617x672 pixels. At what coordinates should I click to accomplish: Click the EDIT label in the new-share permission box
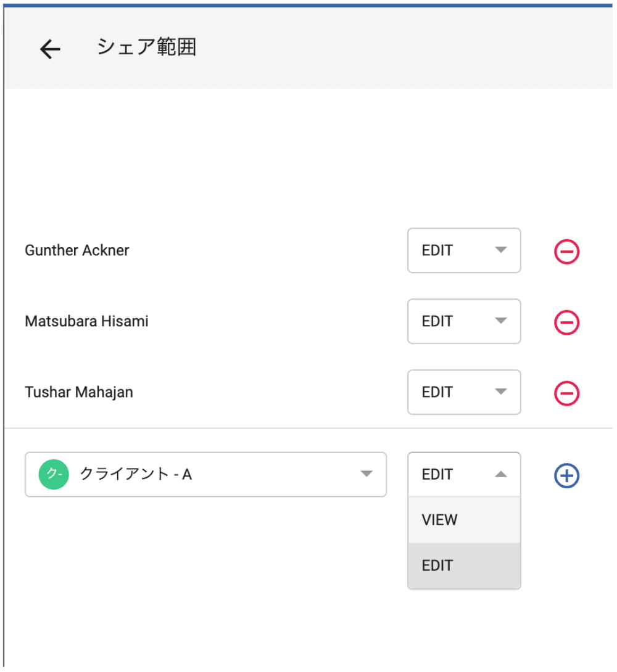coord(437,475)
